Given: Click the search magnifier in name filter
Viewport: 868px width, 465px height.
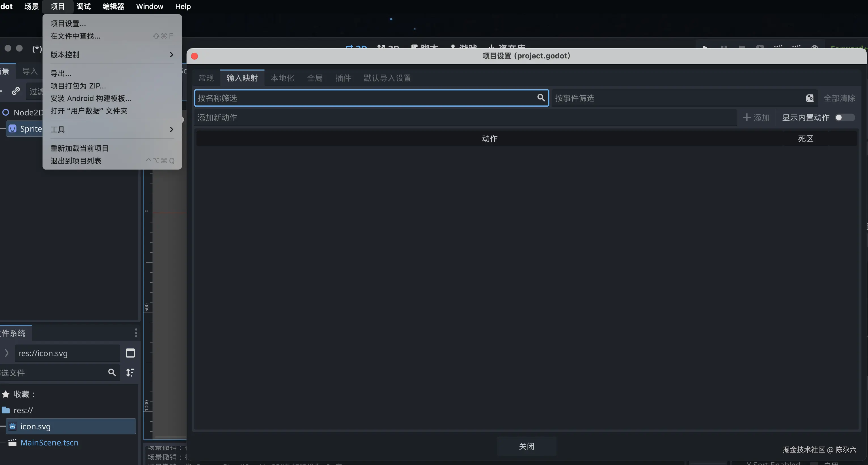Looking at the screenshot, I should pyautogui.click(x=541, y=98).
